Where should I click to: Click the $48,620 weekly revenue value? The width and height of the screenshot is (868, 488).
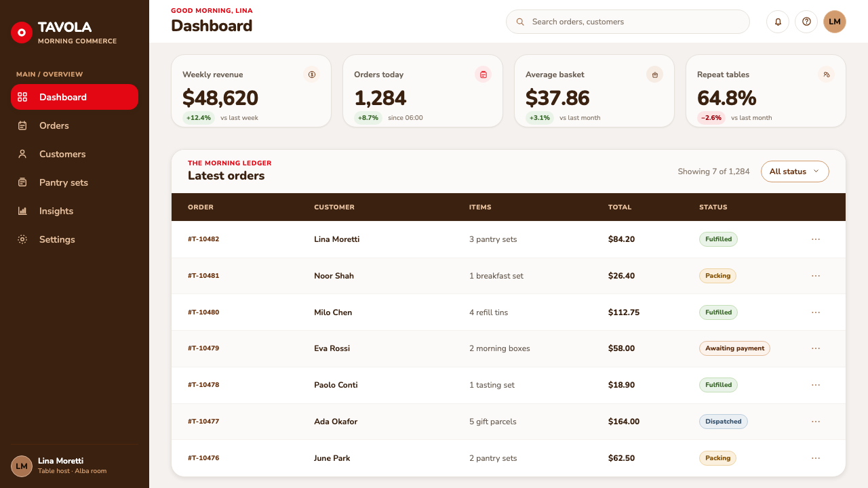point(220,98)
